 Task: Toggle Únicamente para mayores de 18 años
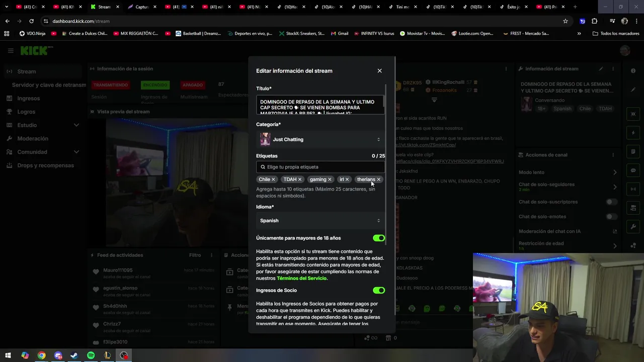pyautogui.click(x=379, y=238)
